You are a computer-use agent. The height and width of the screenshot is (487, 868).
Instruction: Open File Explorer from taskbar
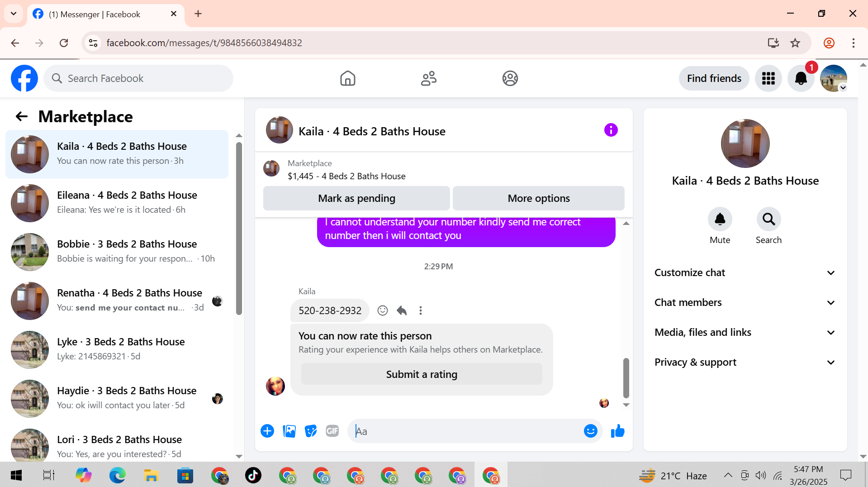coord(151,475)
